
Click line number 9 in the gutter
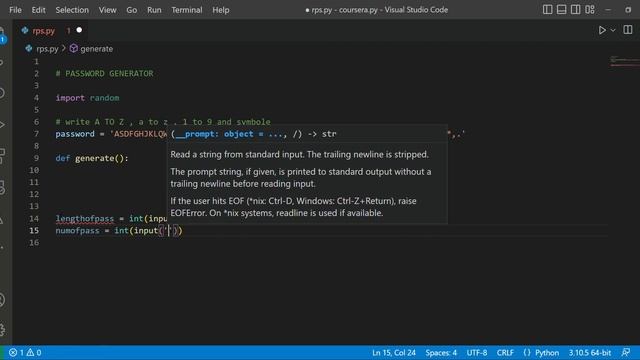click(36, 158)
